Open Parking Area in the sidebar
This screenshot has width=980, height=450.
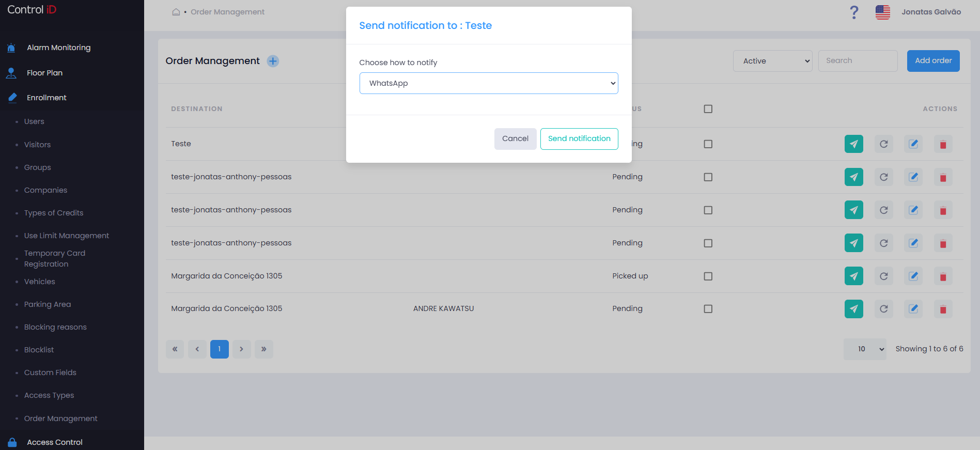48,304
